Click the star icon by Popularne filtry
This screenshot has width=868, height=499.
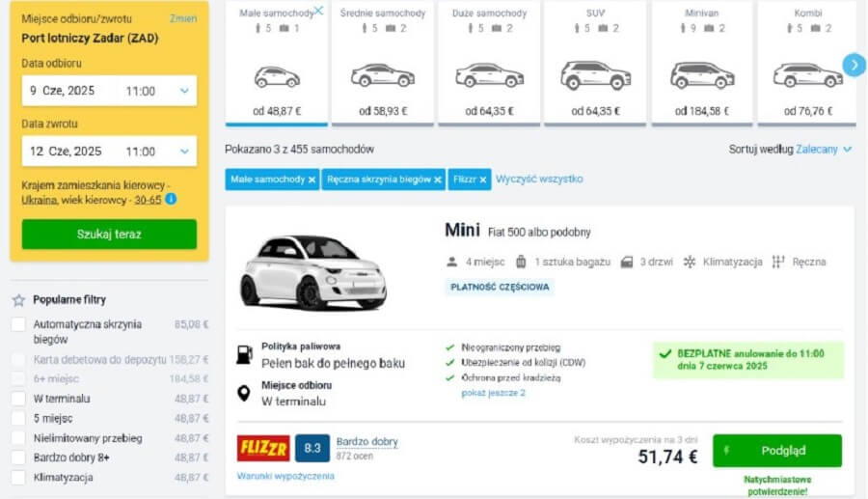pos(18,300)
